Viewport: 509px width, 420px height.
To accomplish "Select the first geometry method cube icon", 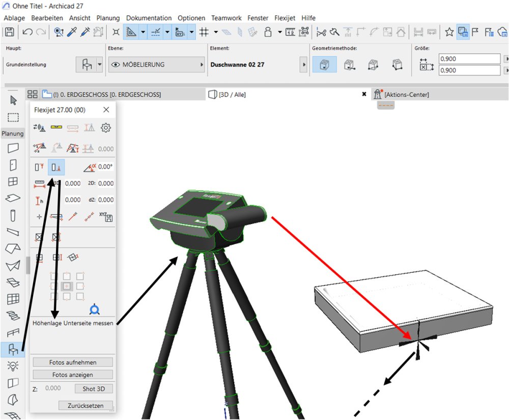I will (x=325, y=64).
